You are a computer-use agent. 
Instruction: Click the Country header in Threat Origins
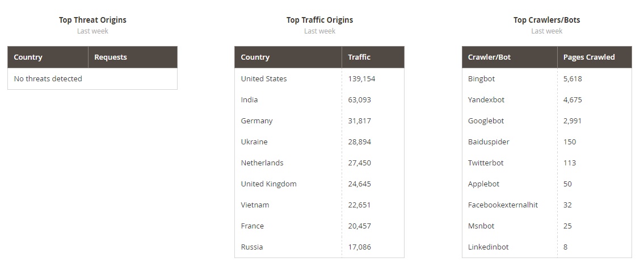[28, 57]
